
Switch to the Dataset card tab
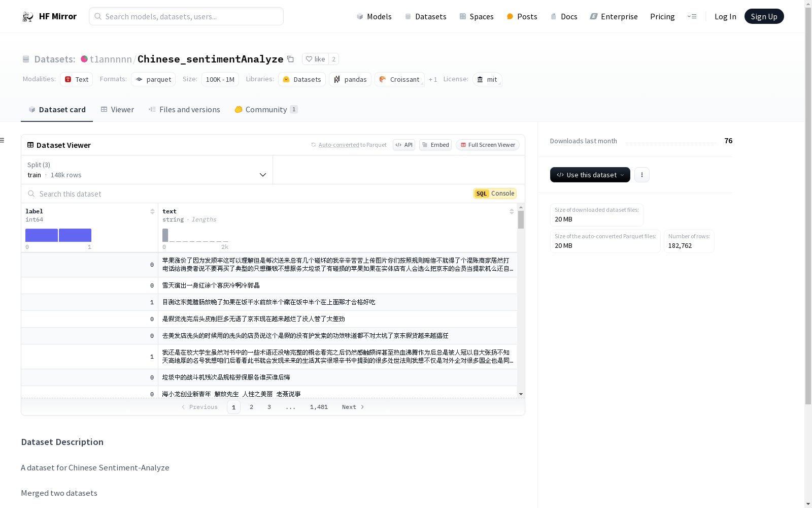[x=57, y=110]
